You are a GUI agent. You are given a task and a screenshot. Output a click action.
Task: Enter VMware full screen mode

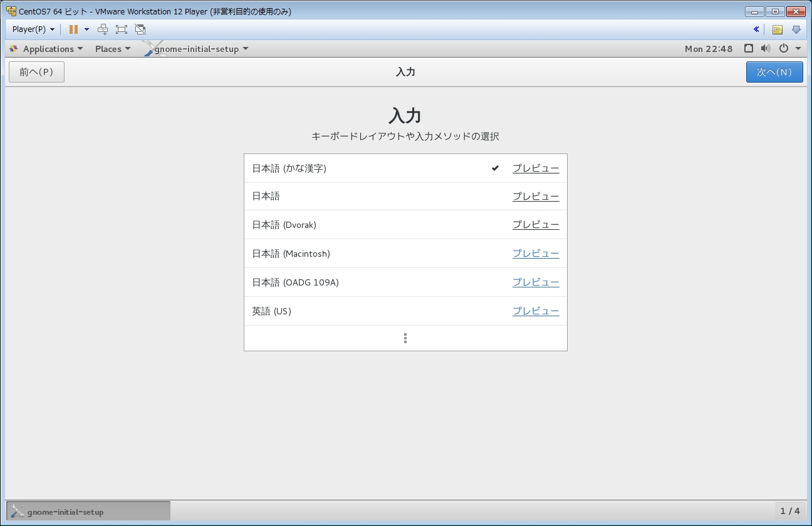point(122,29)
